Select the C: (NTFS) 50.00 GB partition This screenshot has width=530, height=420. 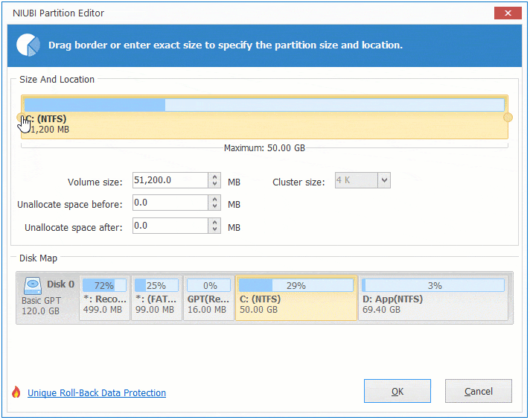coord(296,298)
